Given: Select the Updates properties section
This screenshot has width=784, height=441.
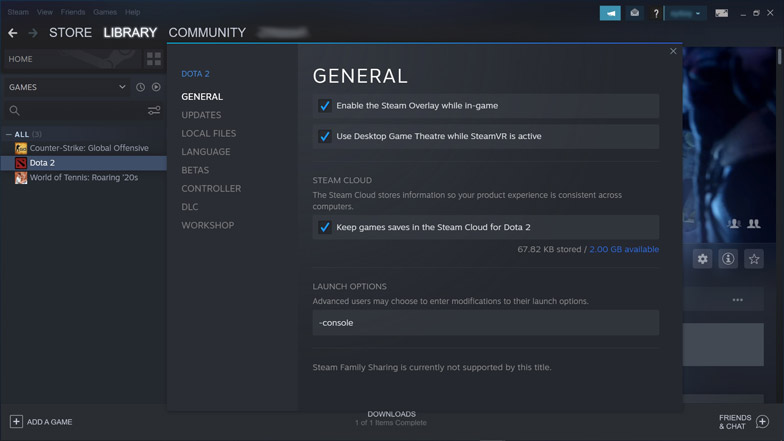Looking at the screenshot, I should [x=201, y=115].
